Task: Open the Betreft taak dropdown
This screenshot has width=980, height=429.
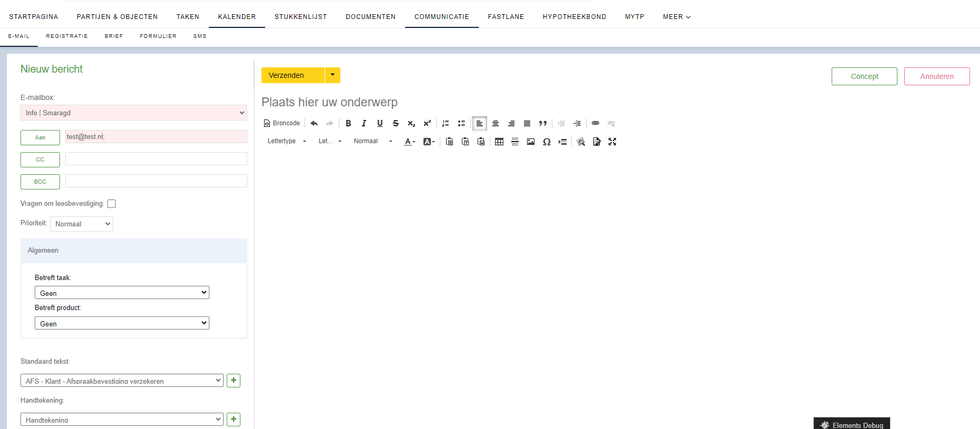Action: point(122,293)
